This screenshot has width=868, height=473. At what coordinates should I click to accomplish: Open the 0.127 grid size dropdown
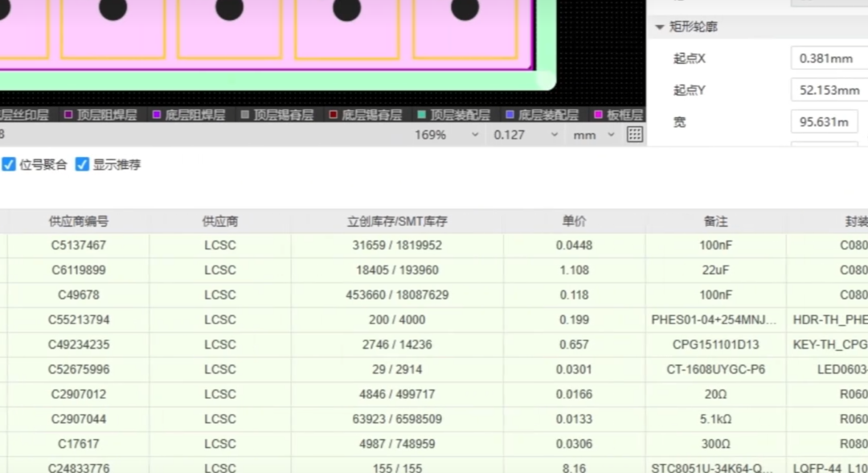coord(526,134)
